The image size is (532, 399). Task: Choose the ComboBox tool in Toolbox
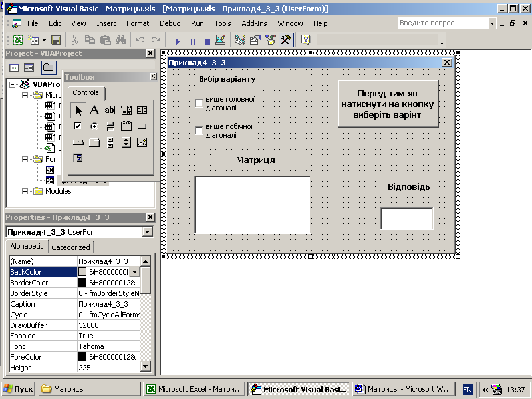[126, 110]
